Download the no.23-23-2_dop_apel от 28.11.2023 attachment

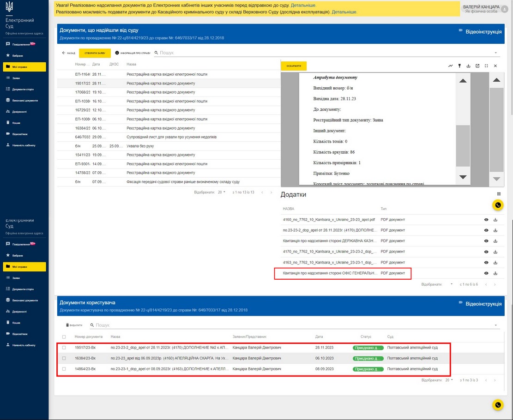(495, 230)
